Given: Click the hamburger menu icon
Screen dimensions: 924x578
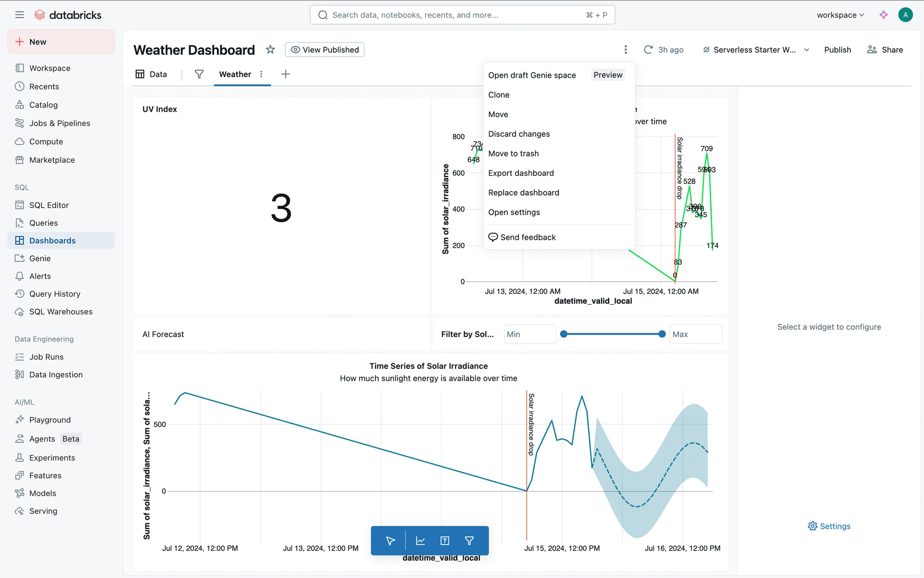Looking at the screenshot, I should (x=19, y=15).
